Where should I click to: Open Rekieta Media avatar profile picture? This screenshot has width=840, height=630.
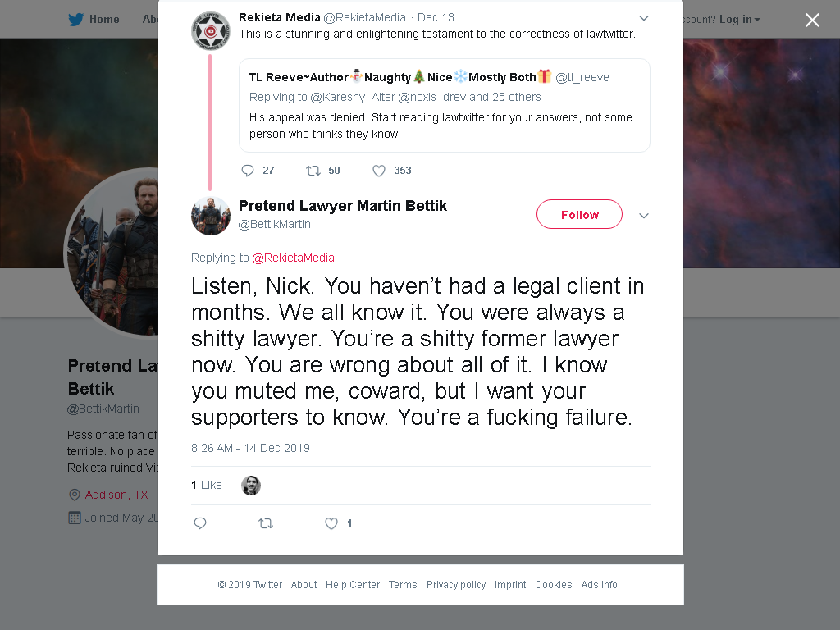pyautogui.click(x=211, y=31)
